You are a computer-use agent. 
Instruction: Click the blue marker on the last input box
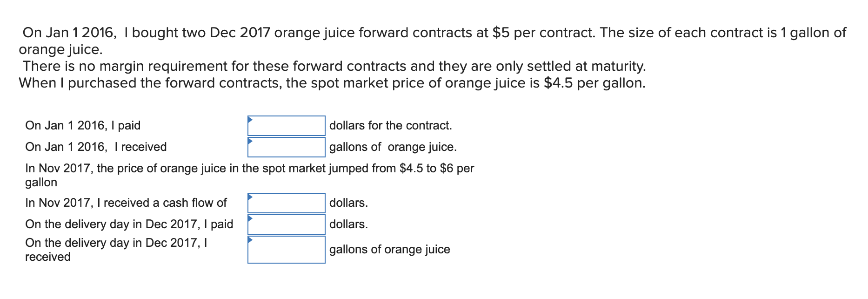pyautogui.click(x=251, y=240)
